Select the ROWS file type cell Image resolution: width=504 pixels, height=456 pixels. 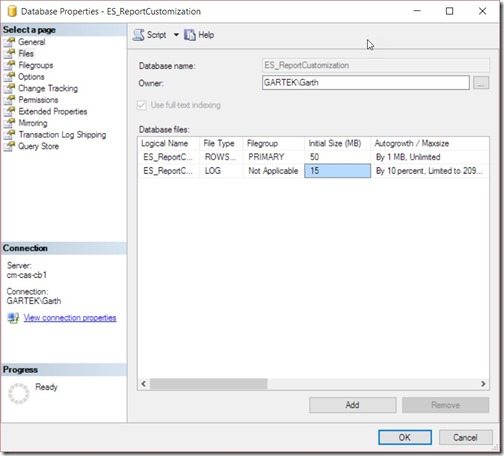point(221,157)
